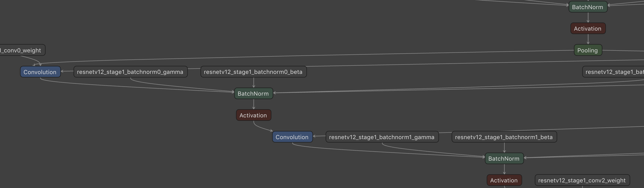This screenshot has width=644, height=188.
Task: Select the edge between Activation and Pooling
Action: [588, 39]
